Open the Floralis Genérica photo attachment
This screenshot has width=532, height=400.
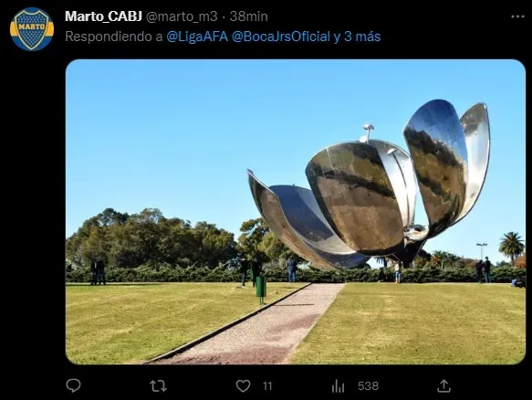click(x=296, y=212)
